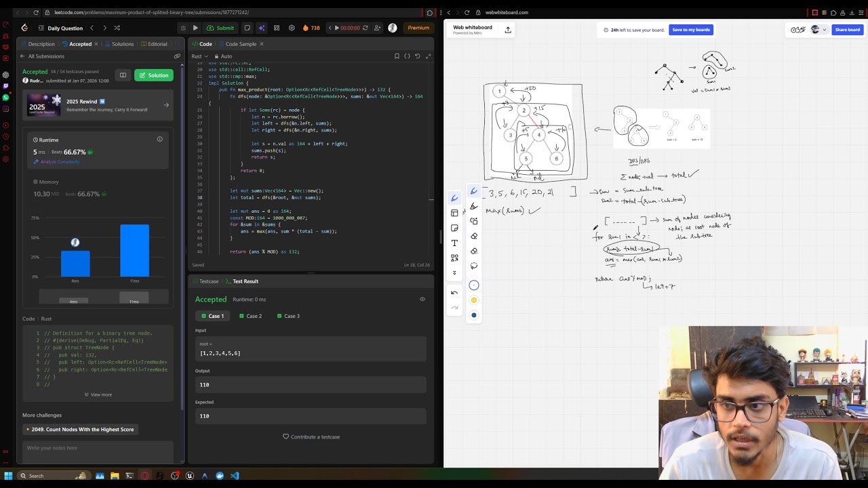Open the runtime info icon
868x488 pixels.
(160, 140)
